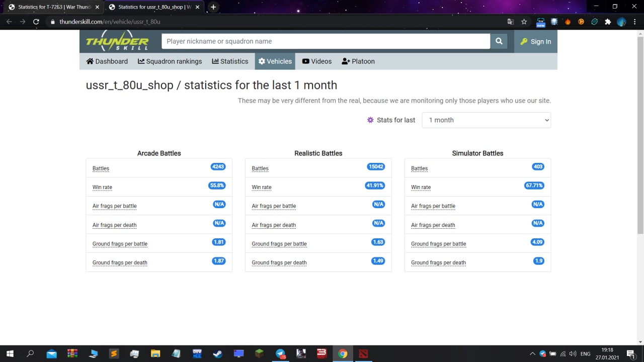The image size is (644, 362).
Task: Click the 67.71% win rate badge
Action: pyautogui.click(x=534, y=186)
